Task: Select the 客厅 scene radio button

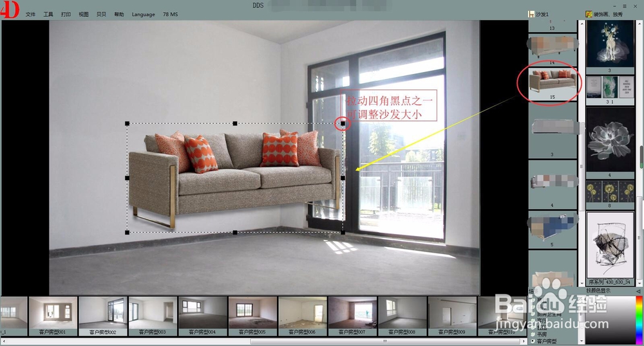Action: 533,321
